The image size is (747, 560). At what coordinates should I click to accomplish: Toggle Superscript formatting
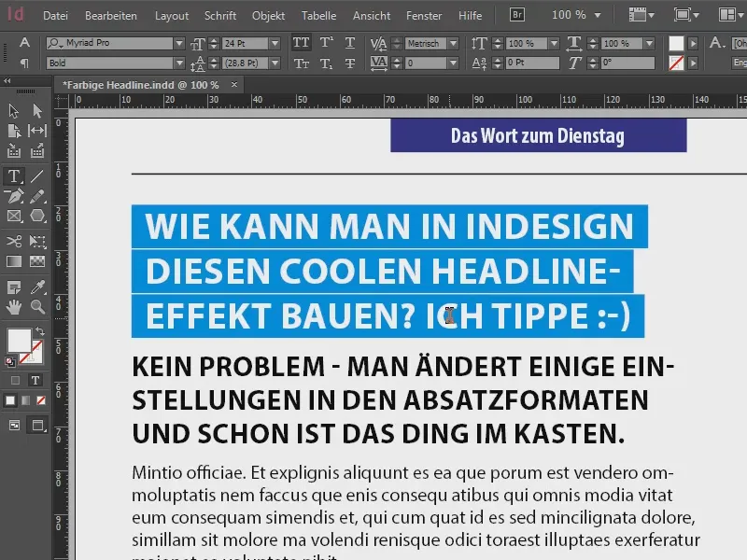pyautogui.click(x=326, y=43)
